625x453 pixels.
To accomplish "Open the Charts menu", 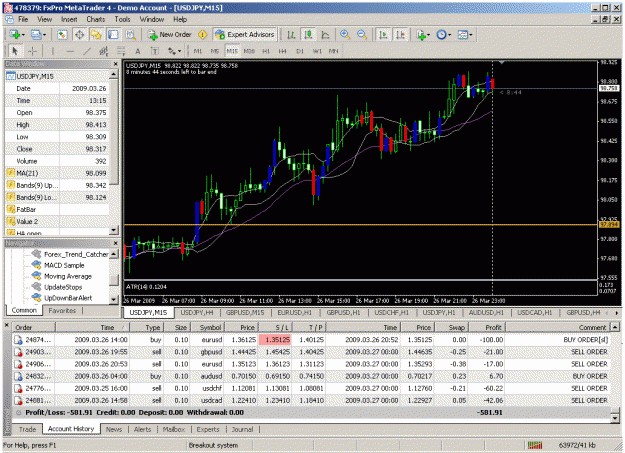I will [96, 19].
